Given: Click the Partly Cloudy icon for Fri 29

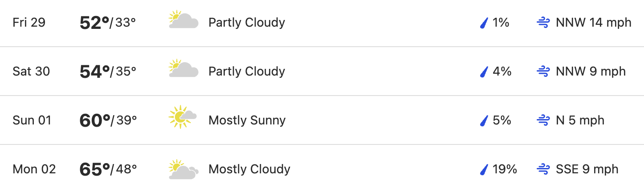Looking at the screenshot, I should [x=183, y=20].
